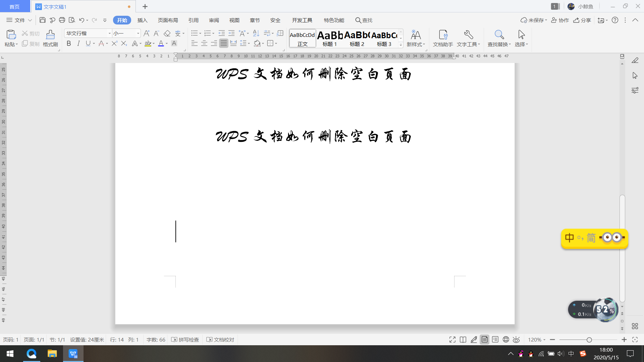Click the print icon in quick toolbar

62,20
